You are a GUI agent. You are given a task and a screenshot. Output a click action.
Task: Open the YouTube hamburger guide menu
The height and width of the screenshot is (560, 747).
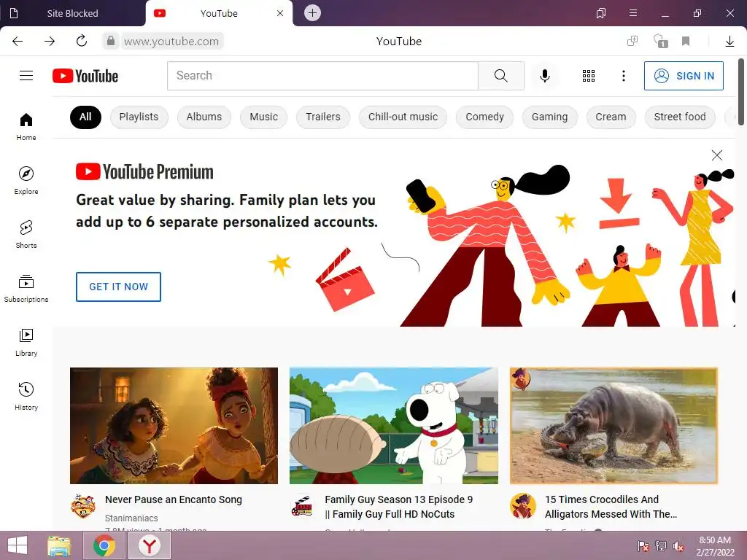(26, 76)
